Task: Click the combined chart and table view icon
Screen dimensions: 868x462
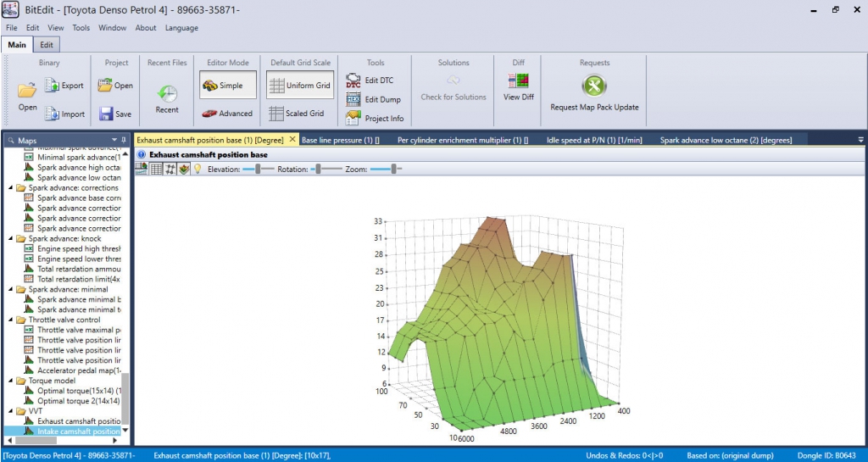Action: [142, 169]
